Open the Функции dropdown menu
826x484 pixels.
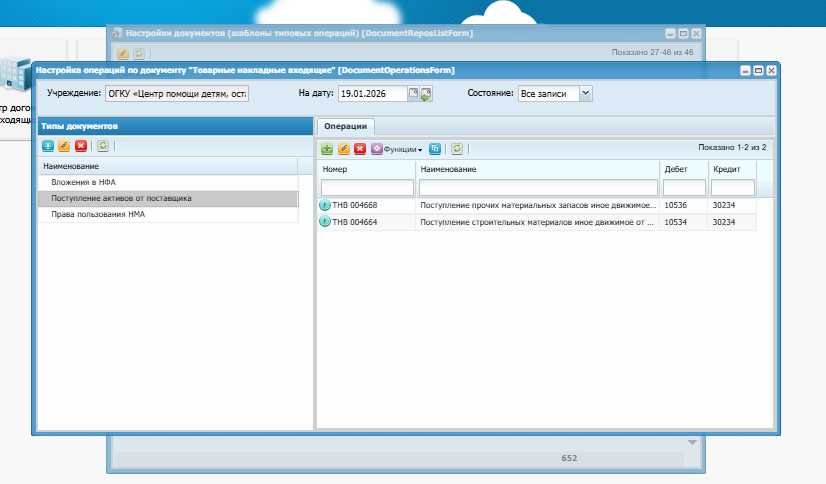[397, 149]
